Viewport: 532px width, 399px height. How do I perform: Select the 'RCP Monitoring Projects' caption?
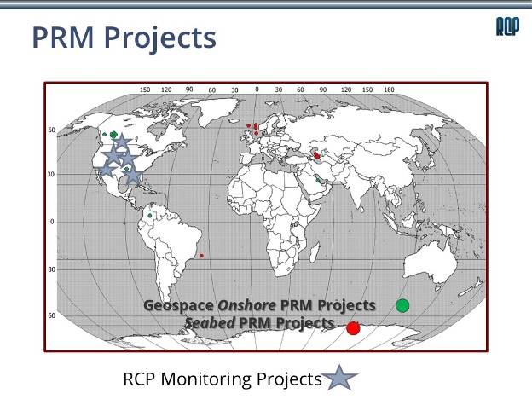pos(223,379)
